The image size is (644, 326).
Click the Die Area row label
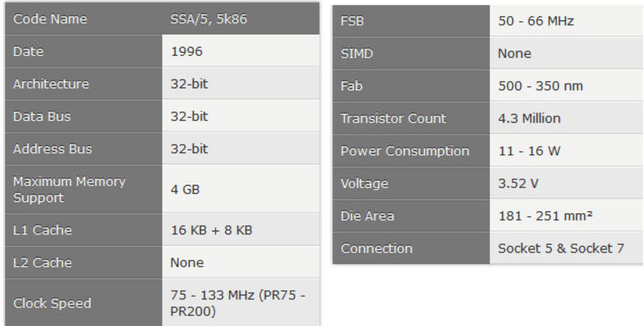tap(411, 216)
